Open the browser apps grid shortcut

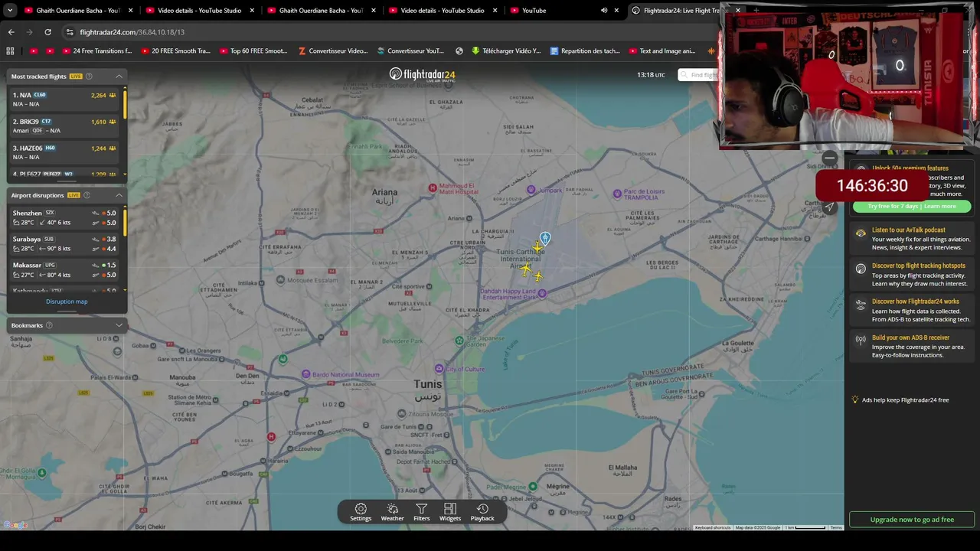(x=10, y=51)
